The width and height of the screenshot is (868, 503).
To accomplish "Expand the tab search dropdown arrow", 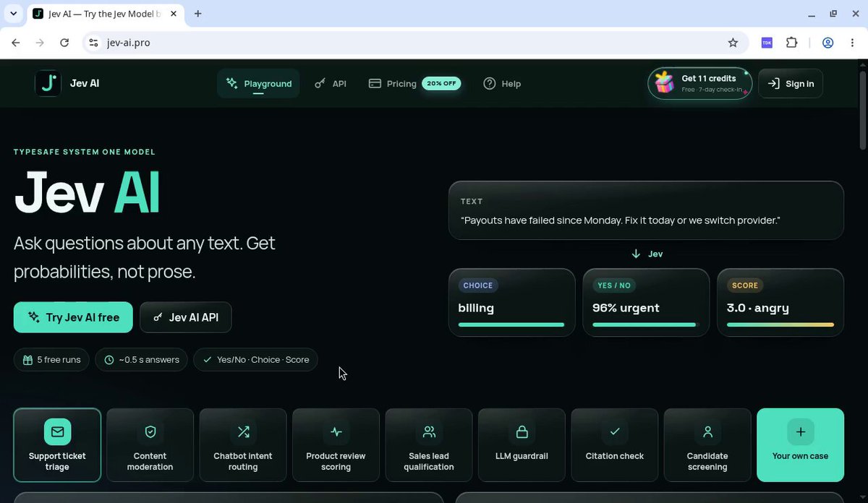I will [x=13, y=14].
